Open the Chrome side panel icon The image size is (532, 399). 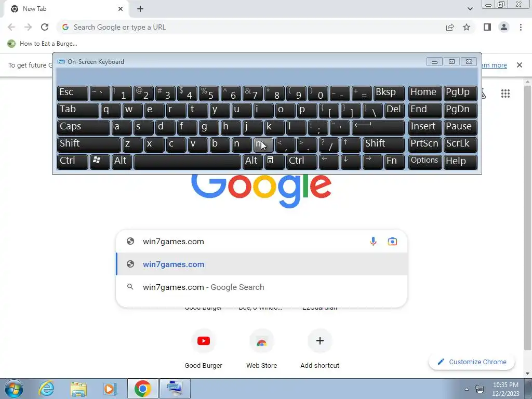[x=487, y=27]
